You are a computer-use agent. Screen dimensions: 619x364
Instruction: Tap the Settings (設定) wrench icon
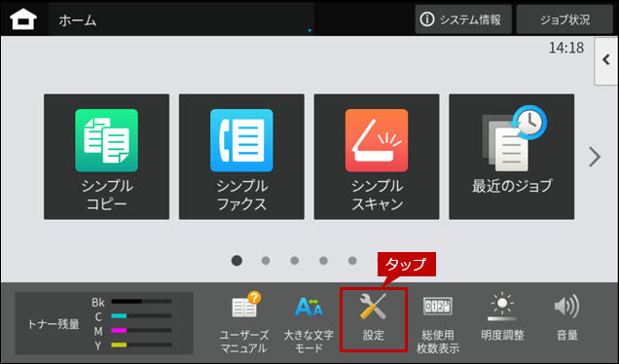[x=374, y=320]
